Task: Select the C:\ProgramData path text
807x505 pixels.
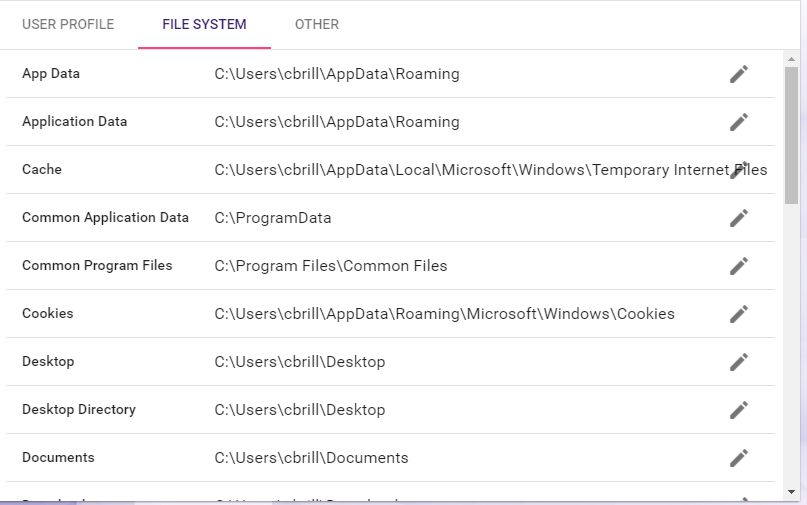Action: (x=273, y=218)
